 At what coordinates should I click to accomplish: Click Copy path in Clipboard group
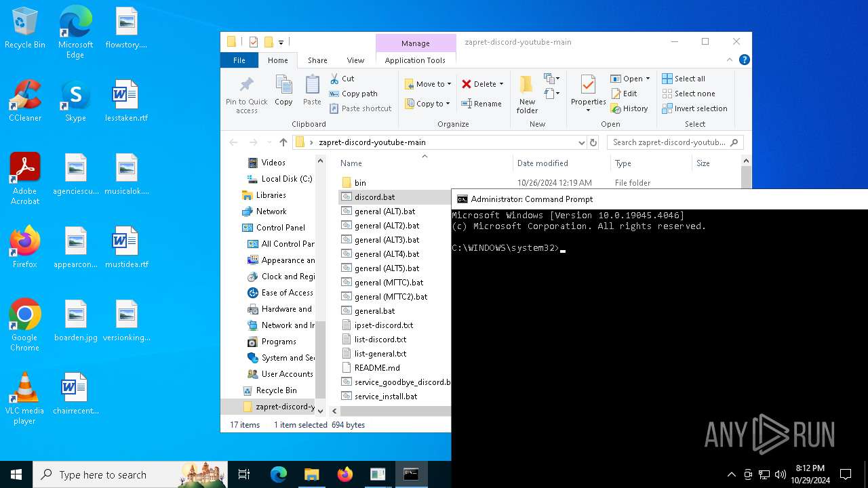(x=353, y=94)
